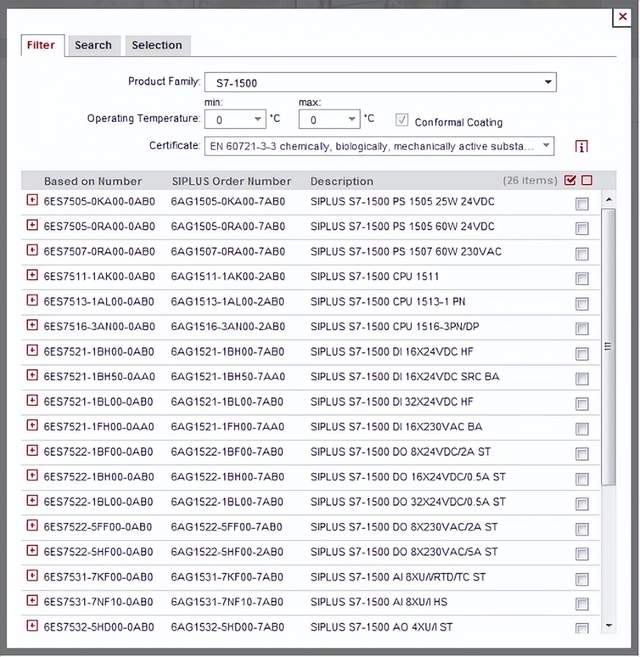Click the scroll down arrow of results list
This screenshot has height=657, width=640.
608,625
